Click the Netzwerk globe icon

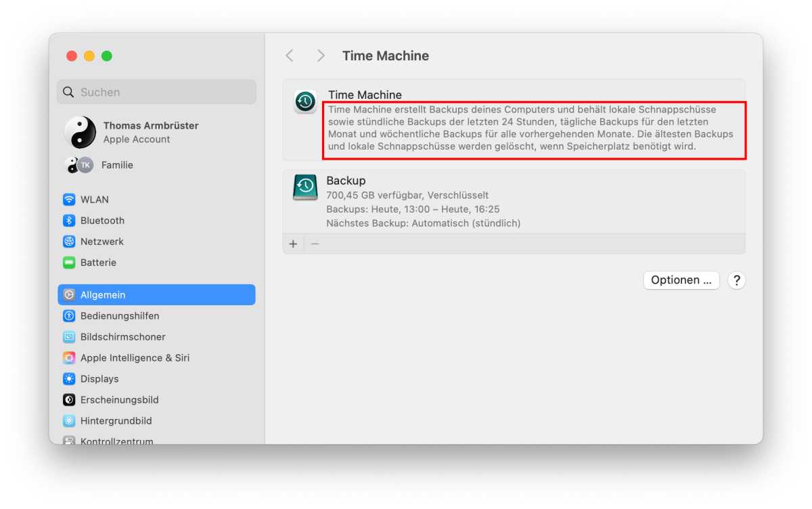coord(69,242)
